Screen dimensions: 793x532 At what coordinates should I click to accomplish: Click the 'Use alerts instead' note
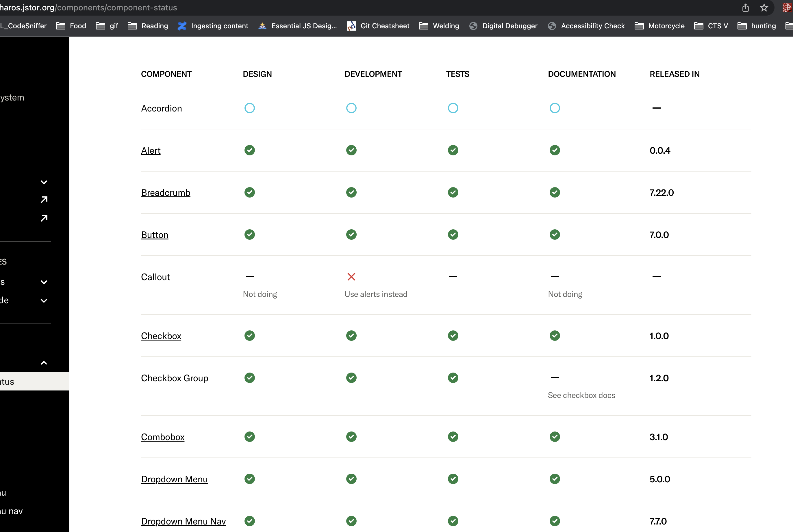(376, 294)
